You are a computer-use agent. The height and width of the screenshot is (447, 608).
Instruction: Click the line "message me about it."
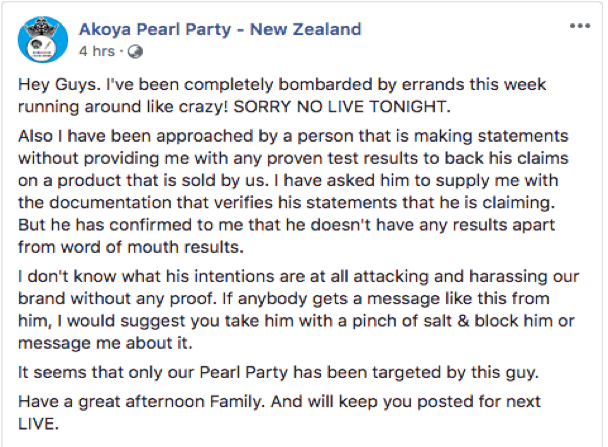pyautogui.click(x=105, y=343)
